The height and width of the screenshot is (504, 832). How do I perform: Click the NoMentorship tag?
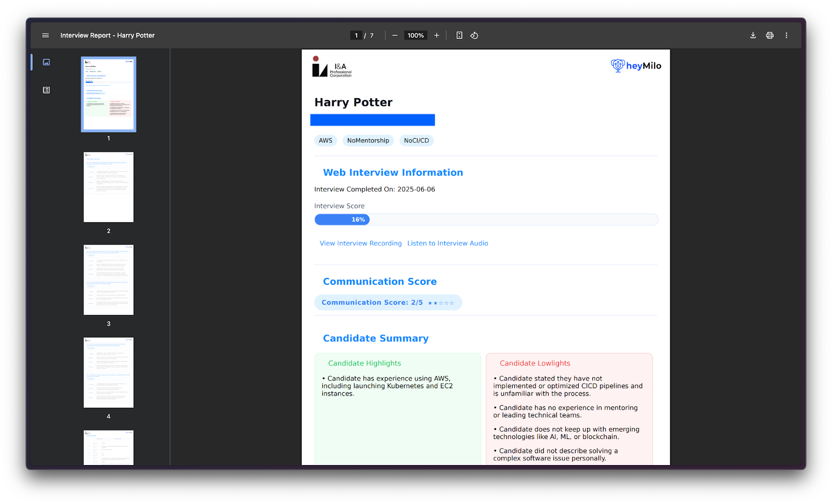pyautogui.click(x=368, y=141)
